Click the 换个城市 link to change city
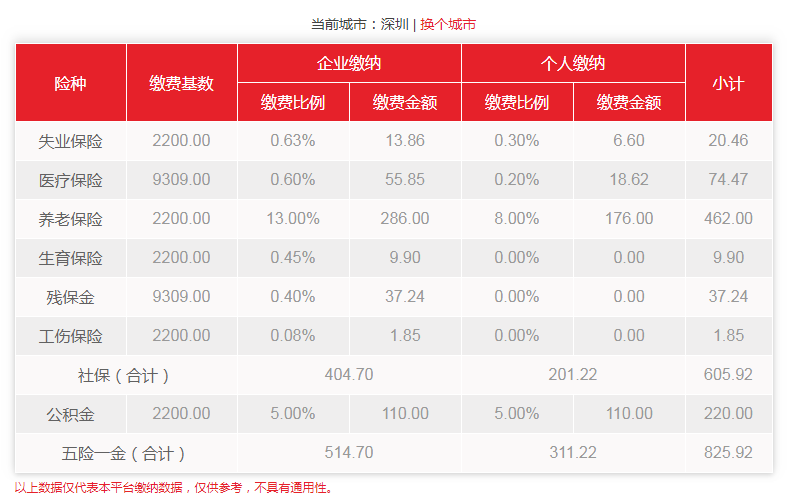The width and height of the screenshot is (790, 503). [447, 24]
